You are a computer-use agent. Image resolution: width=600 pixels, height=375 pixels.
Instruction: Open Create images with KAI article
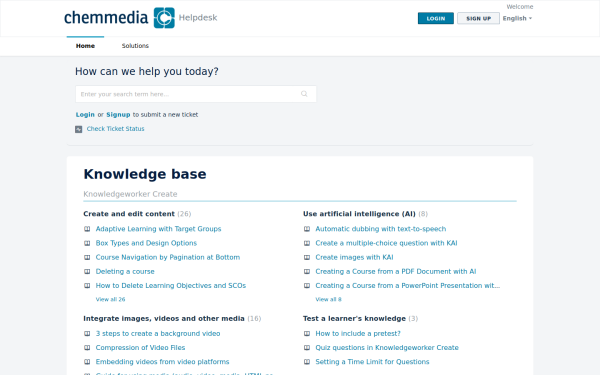[x=354, y=257]
